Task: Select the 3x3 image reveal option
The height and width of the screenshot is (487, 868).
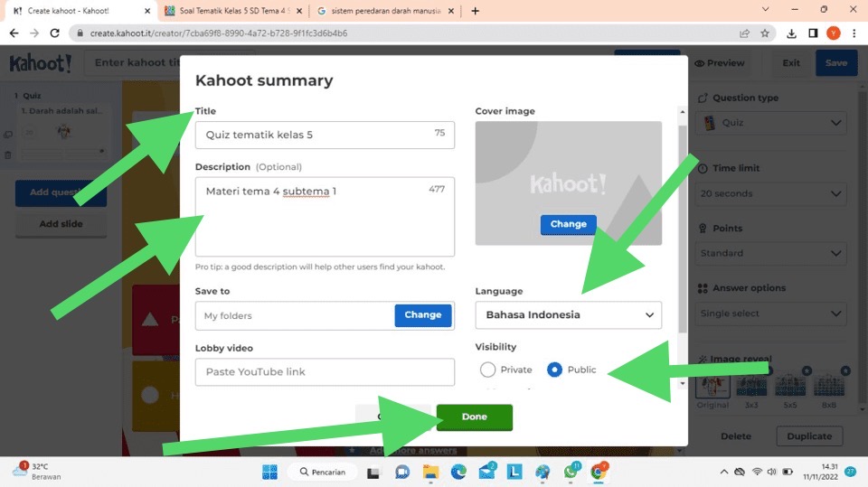Action: point(751,386)
